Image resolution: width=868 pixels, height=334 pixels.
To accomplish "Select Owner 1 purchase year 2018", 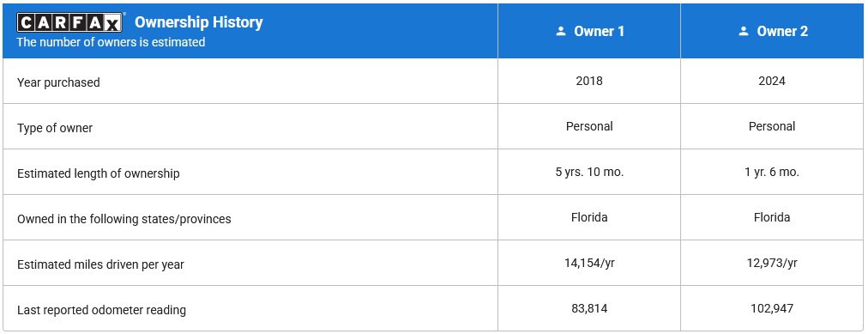I will (x=589, y=81).
